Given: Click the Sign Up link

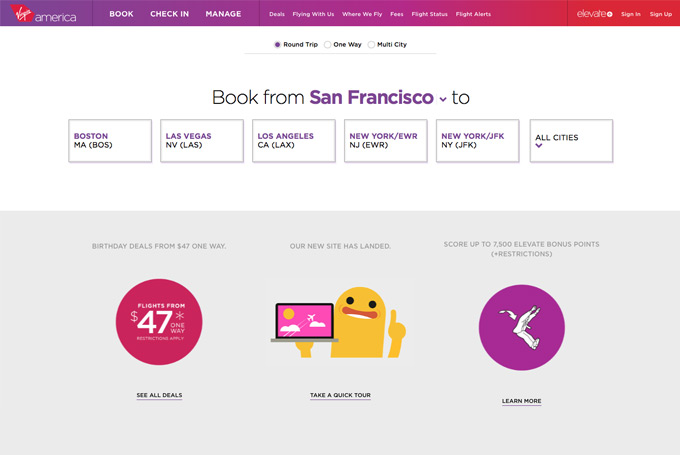Looking at the screenshot, I should pyautogui.click(x=660, y=14).
